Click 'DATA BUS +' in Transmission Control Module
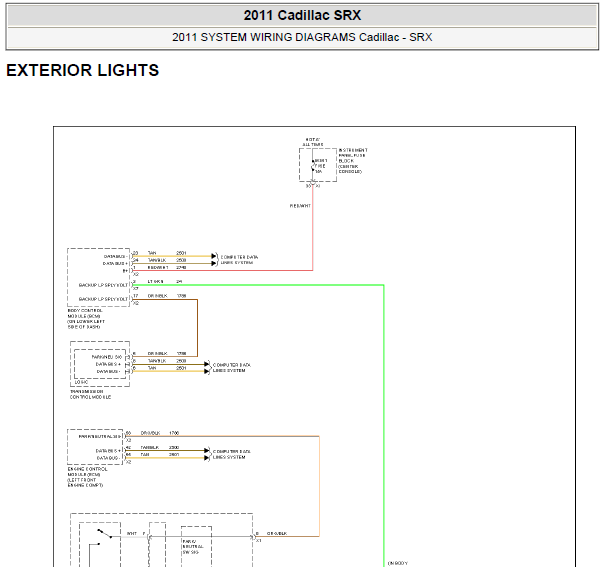Image resolution: width=602 pixels, height=567 pixels. click(x=108, y=364)
